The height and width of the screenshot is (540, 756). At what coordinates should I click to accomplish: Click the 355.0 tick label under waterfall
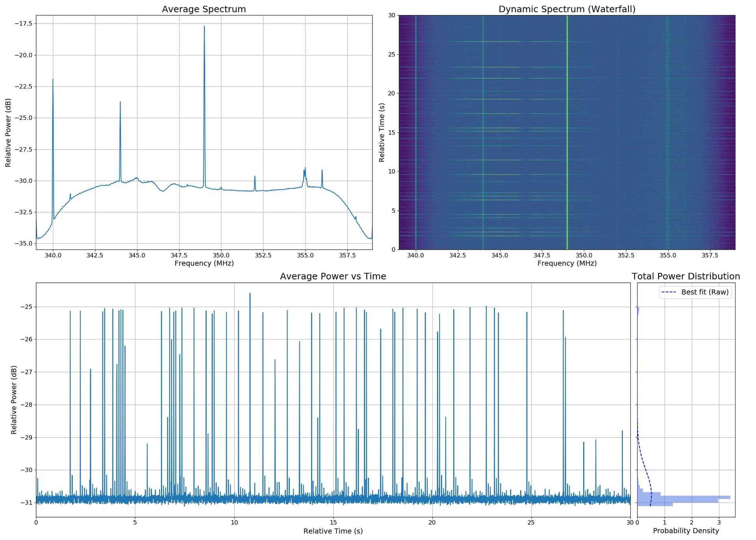click(668, 255)
